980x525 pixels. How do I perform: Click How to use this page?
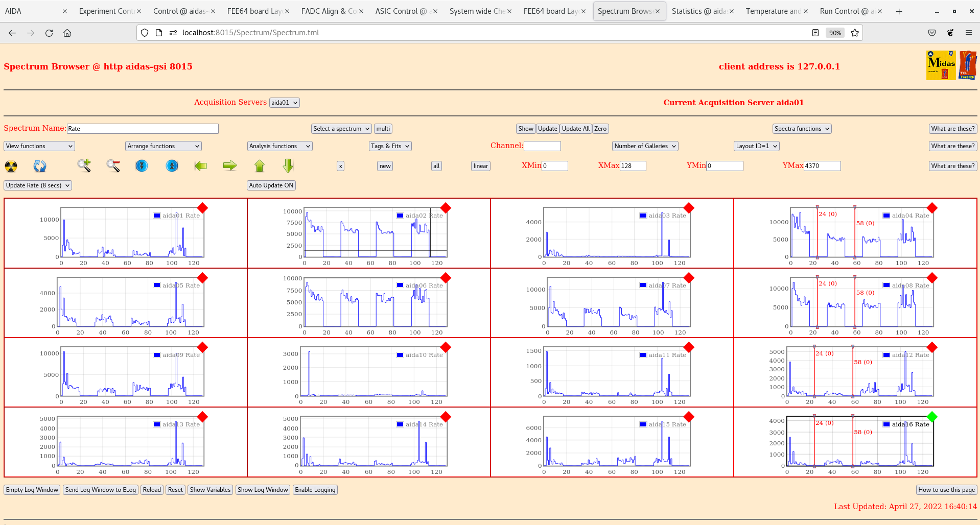tap(946, 490)
